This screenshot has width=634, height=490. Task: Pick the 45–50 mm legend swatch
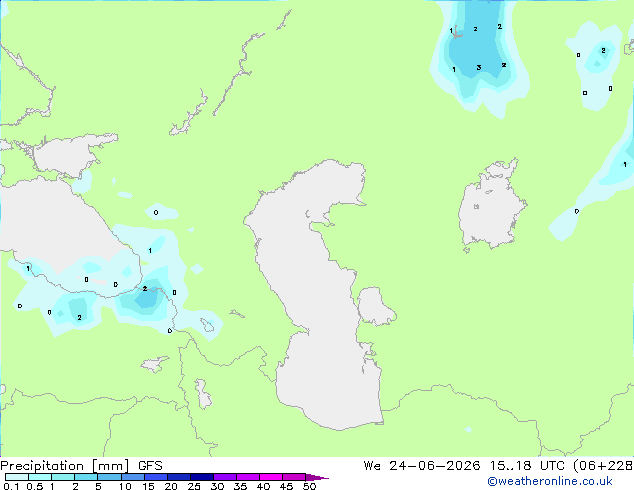[294, 477]
